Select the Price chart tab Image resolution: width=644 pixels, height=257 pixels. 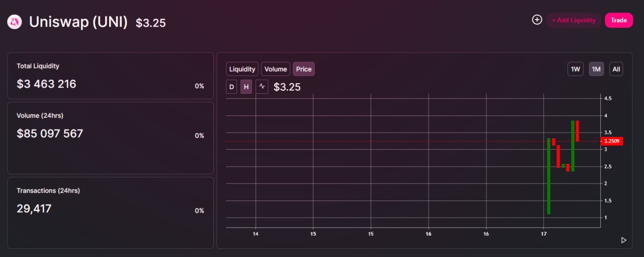[x=304, y=69]
